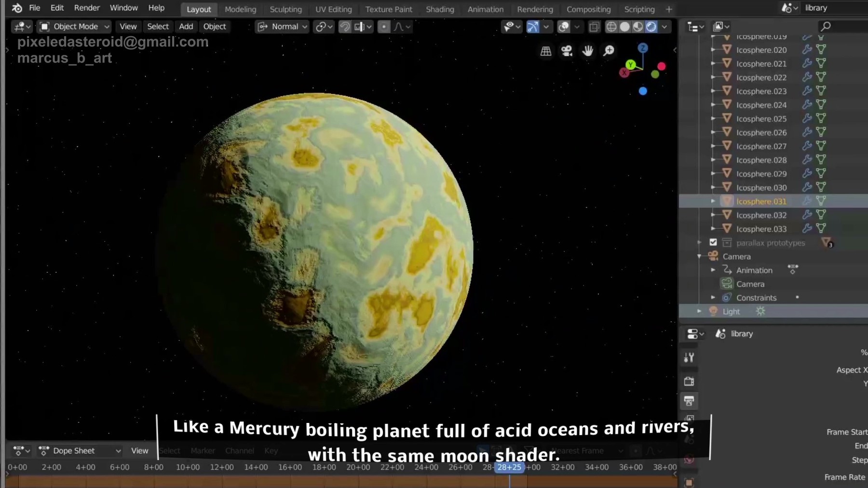Image resolution: width=868 pixels, height=488 pixels.
Task: Click the green Y axis gizmo handle
Action: pos(631,65)
